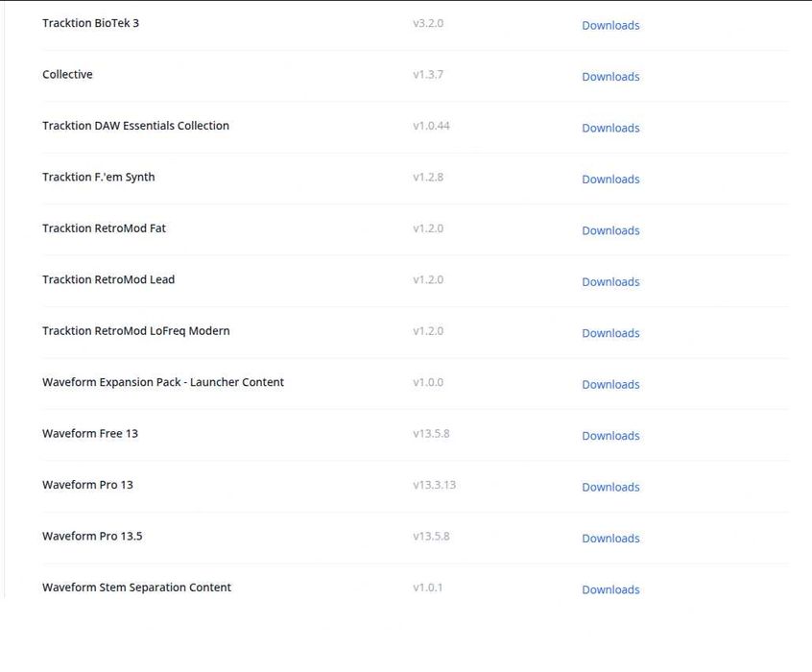Image resolution: width=812 pixels, height=672 pixels.
Task: Click Downloads beside Waveform Pro 13.5
Action: pos(610,539)
